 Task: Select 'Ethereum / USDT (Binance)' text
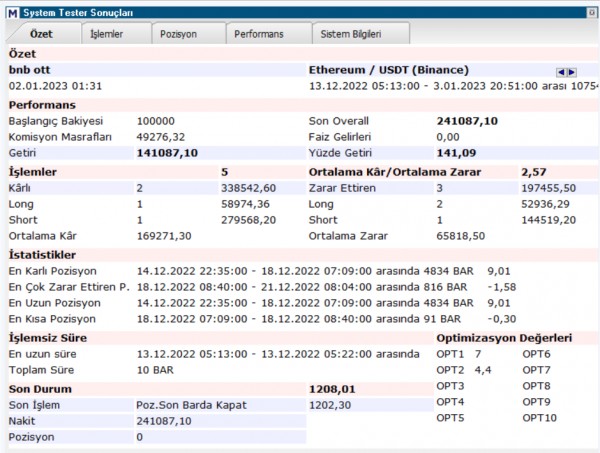pyautogui.click(x=388, y=70)
